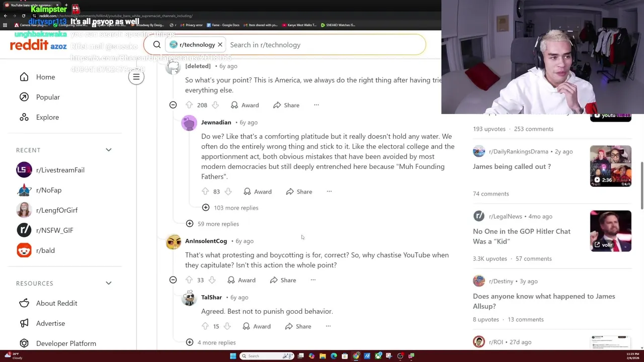Screen dimensions: 644x362
Task: Open more options for Jewnadian's comment
Action: (329, 192)
